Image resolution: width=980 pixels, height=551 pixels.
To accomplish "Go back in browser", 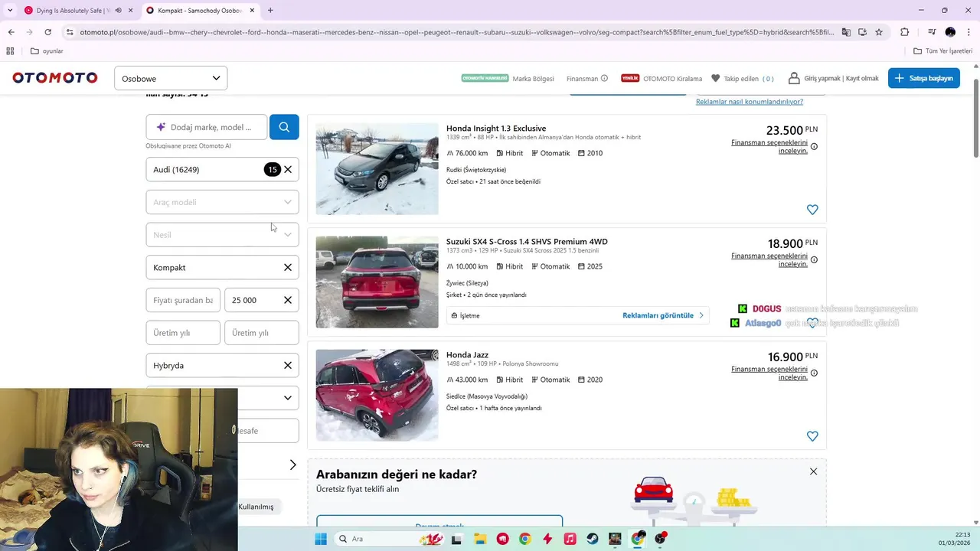I will 11,32.
